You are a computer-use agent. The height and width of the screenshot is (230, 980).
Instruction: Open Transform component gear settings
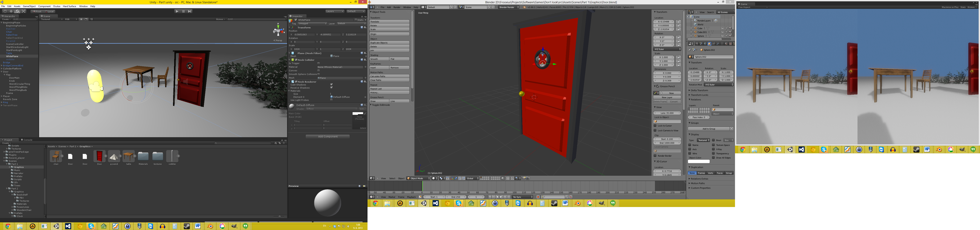365,27
